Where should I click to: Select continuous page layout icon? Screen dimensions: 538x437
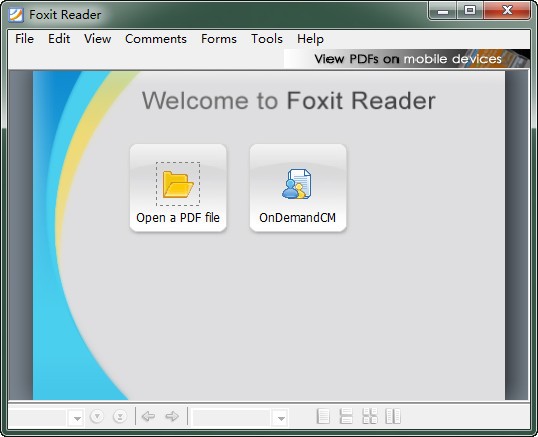tap(346, 416)
